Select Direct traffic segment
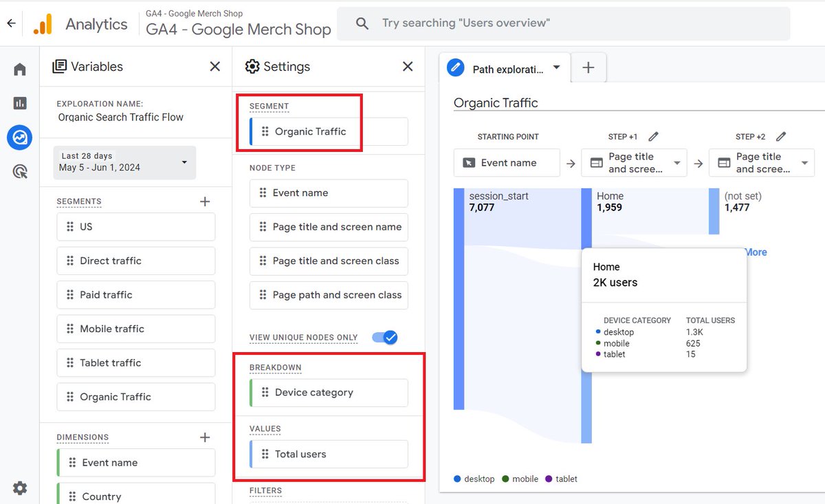This screenshot has width=825, height=504. [x=136, y=261]
